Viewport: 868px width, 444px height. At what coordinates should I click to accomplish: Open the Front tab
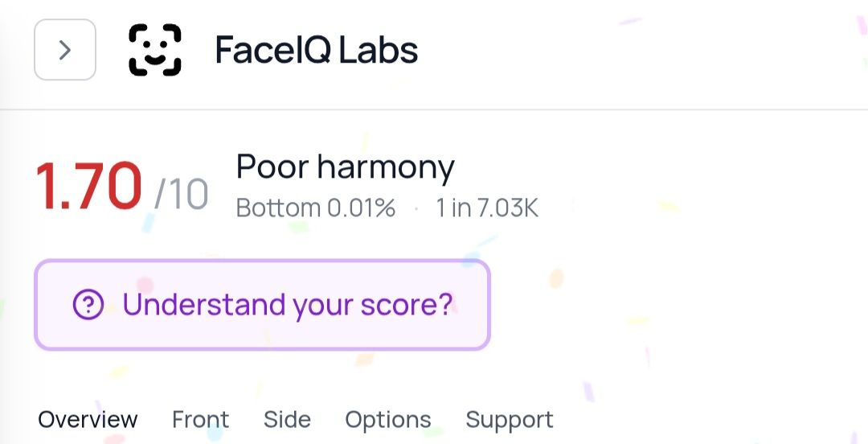pyautogui.click(x=200, y=419)
